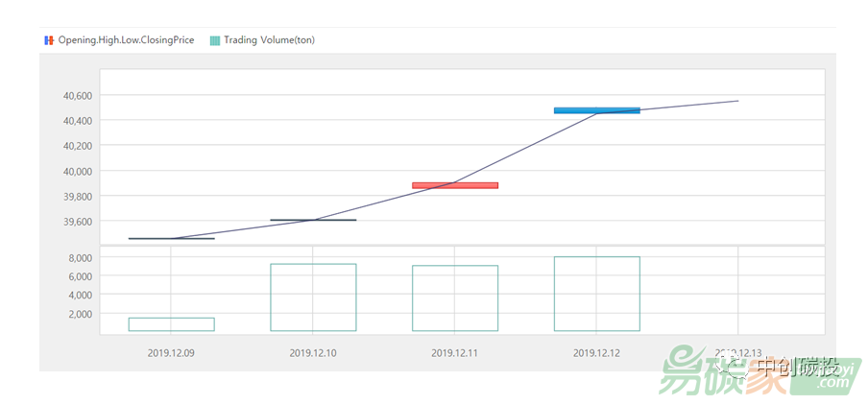
Task: Click the teal Trading Volume legend swatch
Action: [x=214, y=40]
